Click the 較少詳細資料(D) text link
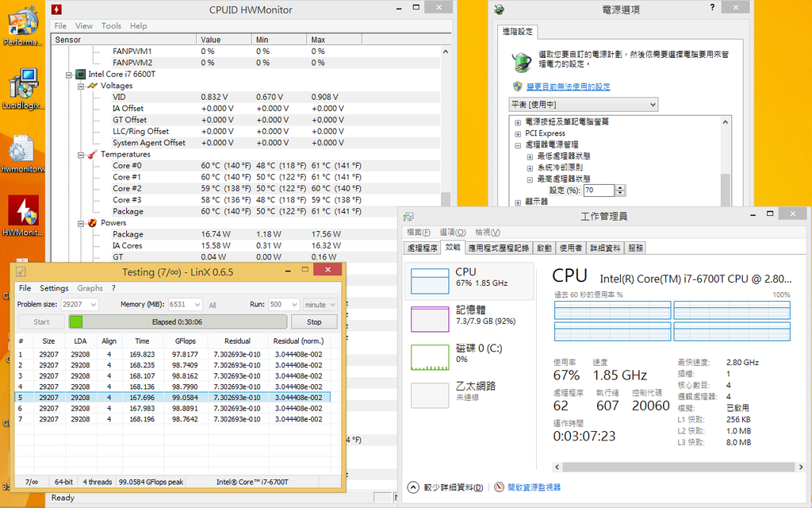This screenshot has height=508, width=812. 453,487
